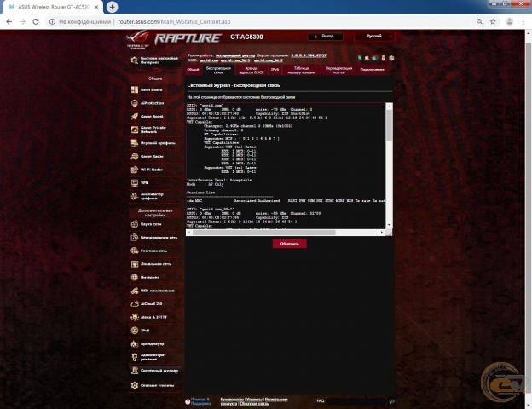
Task: Open a new browser tab
Action: pyautogui.click(x=112, y=7)
